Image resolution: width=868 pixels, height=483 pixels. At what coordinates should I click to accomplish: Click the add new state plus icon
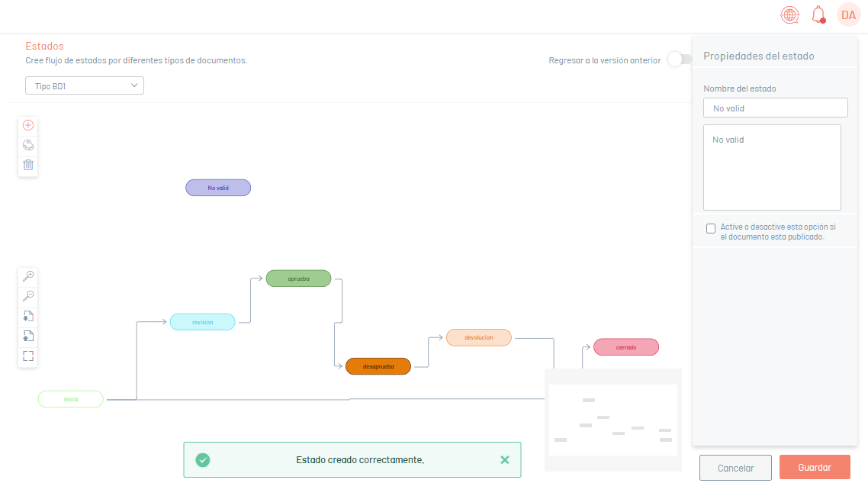click(x=28, y=125)
